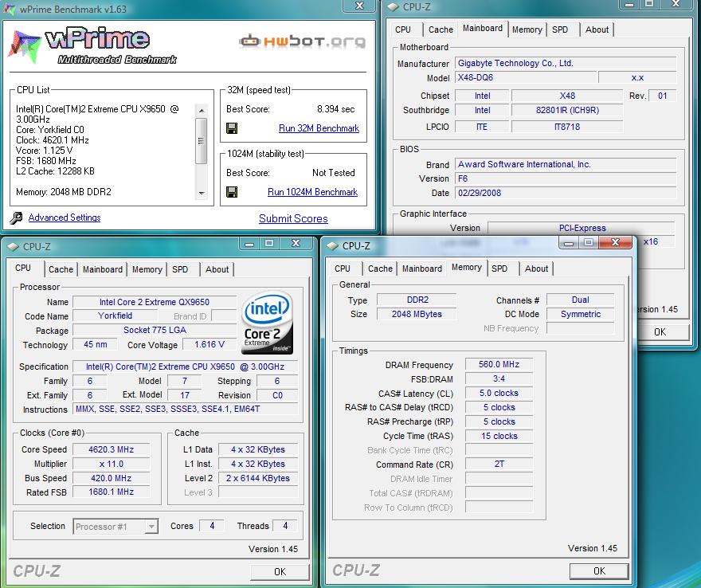The width and height of the screenshot is (701, 588).
Task: Click CPU List scrollbar down arrow
Action: 202,194
